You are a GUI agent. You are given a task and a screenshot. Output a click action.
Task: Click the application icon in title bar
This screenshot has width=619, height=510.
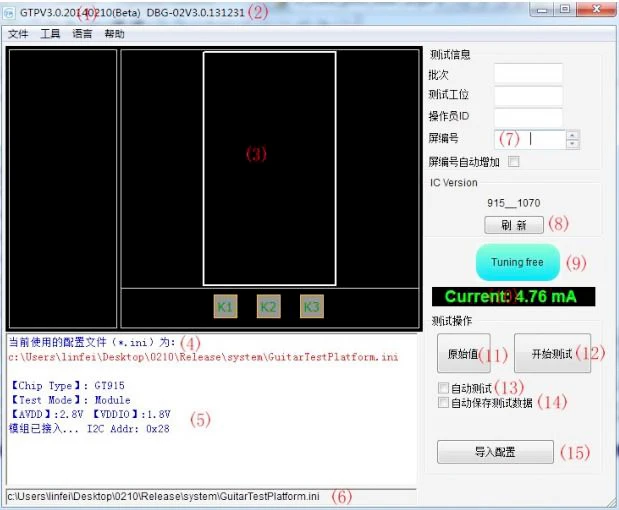tap(9, 13)
